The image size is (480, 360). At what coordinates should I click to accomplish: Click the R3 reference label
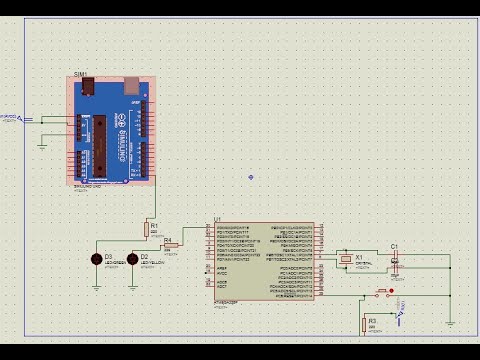372,321
